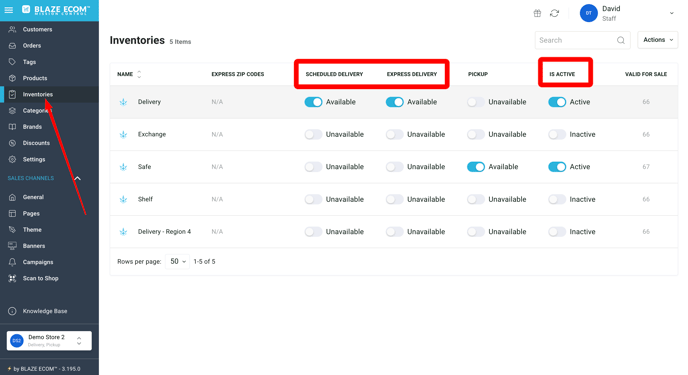The width and height of the screenshot is (688, 375).
Task: Expand the David user account chevron
Action: pos(671,13)
